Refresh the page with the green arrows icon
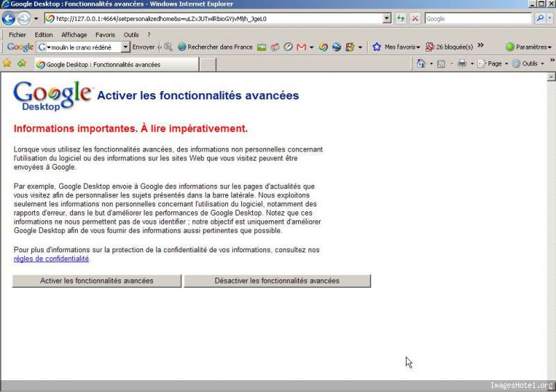 pyautogui.click(x=401, y=19)
